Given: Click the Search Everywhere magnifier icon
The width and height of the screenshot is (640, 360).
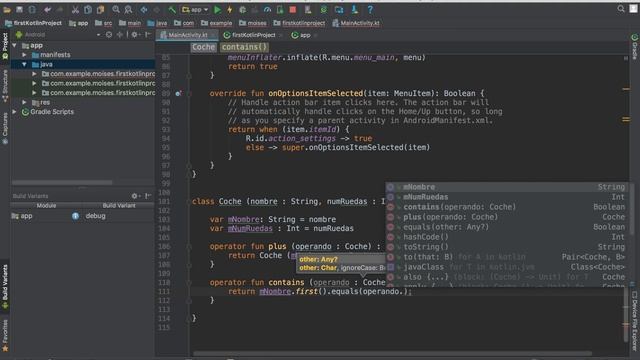Looking at the screenshot, I should tap(621, 9).
